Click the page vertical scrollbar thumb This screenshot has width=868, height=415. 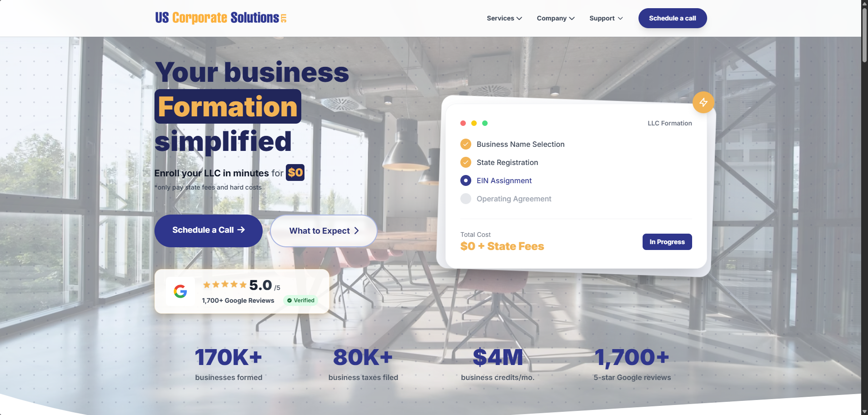(864, 35)
